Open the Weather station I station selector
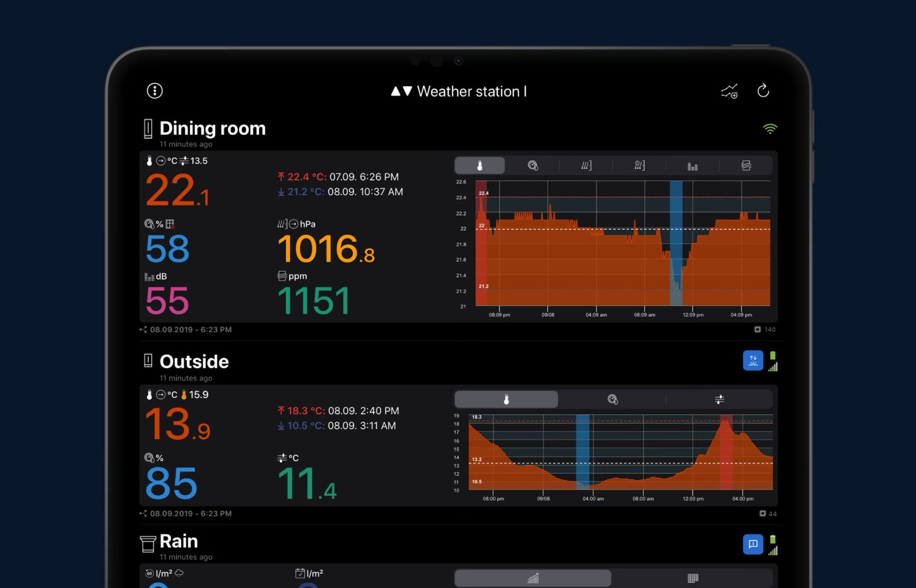The image size is (916, 588). [x=459, y=91]
